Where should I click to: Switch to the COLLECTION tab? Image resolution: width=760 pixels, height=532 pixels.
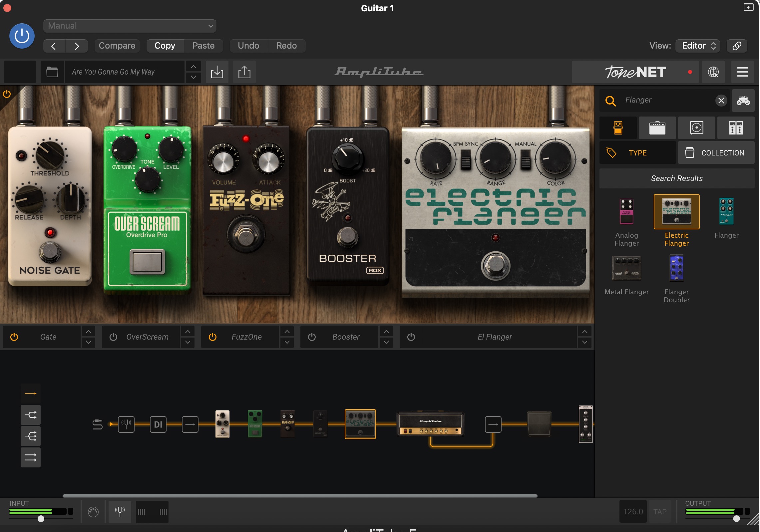716,153
